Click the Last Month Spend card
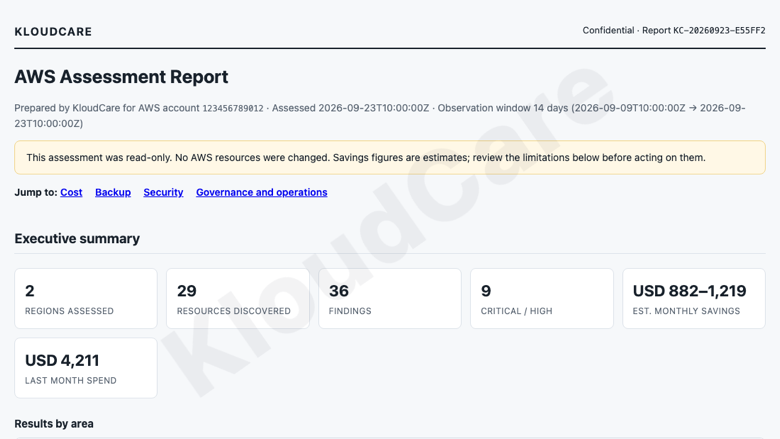This screenshot has height=439, width=780. (86, 368)
